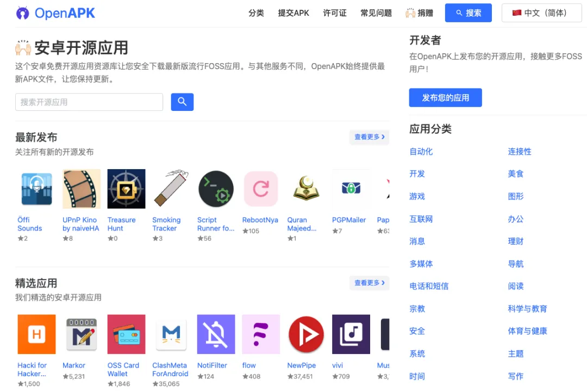Screen dimensions: 587x392
Task: Open the 消息 category
Action: [x=417, y=241]
